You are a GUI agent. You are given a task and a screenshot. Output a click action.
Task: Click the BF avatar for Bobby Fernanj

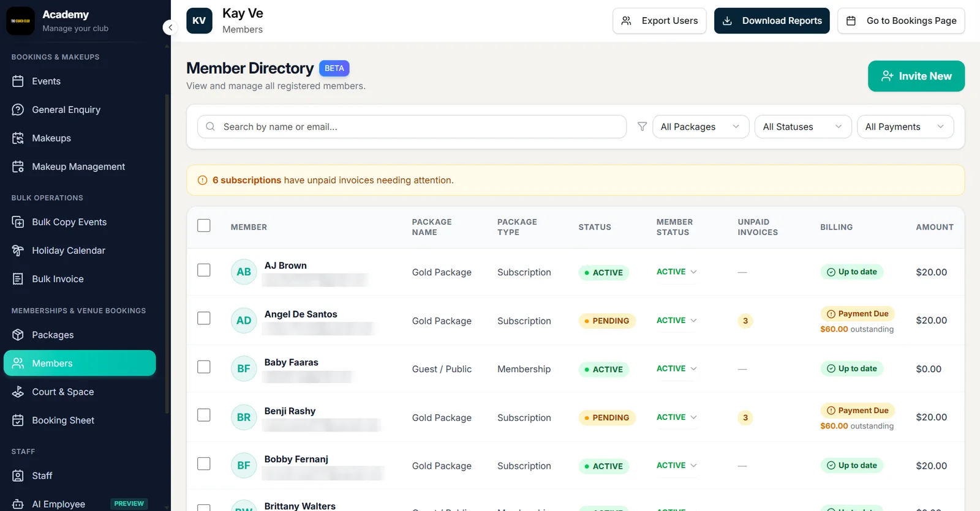click(x=244, y=466)
